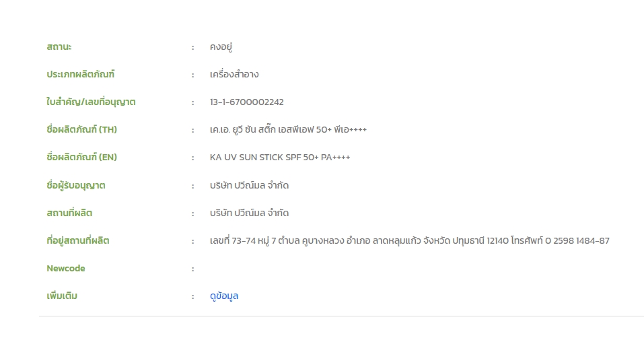The width and height of the screenshot is (644, 338).
Task: Click the เพิ่มเติม field label
Action: (x=62, y=296)
